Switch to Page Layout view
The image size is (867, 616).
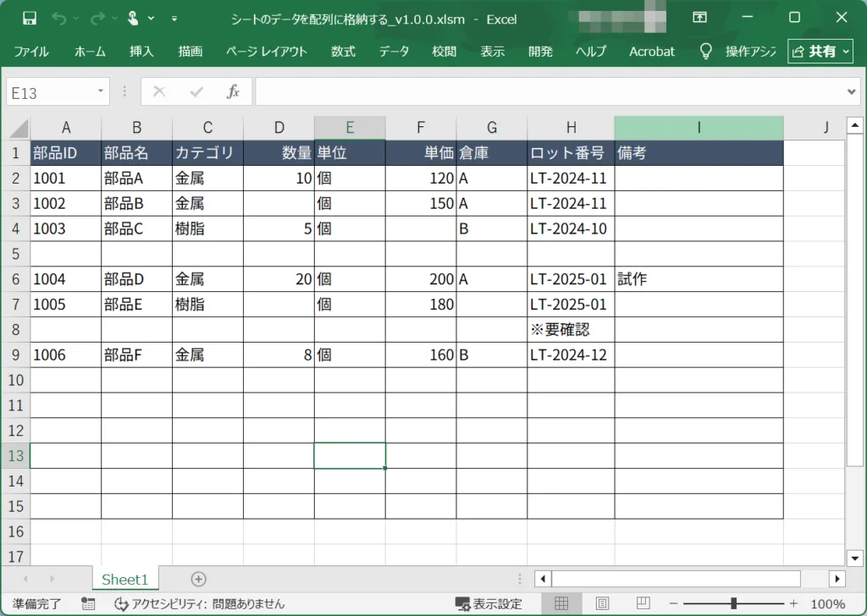point(602,604)
